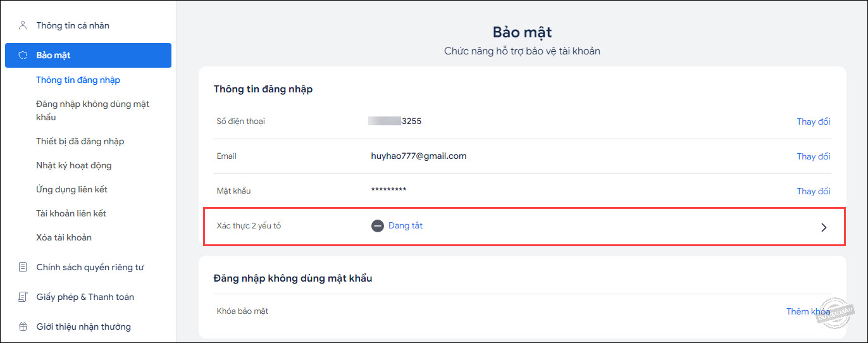
Task: Click the document icon beside Chính sách quyền riêng tư
Action: pyautogui.click(x=23, y=267)
